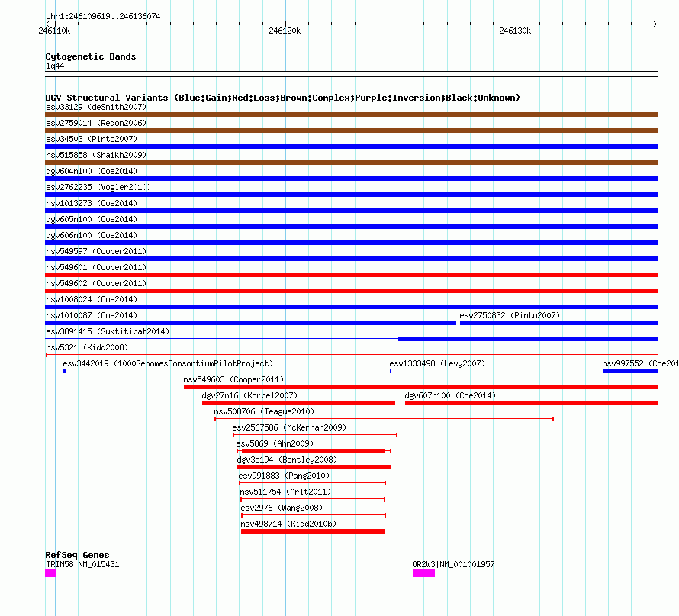679x616 pixels.
Task: Click the nsv1010087 (Coe2014) label
Action: (x=92, y=315)
